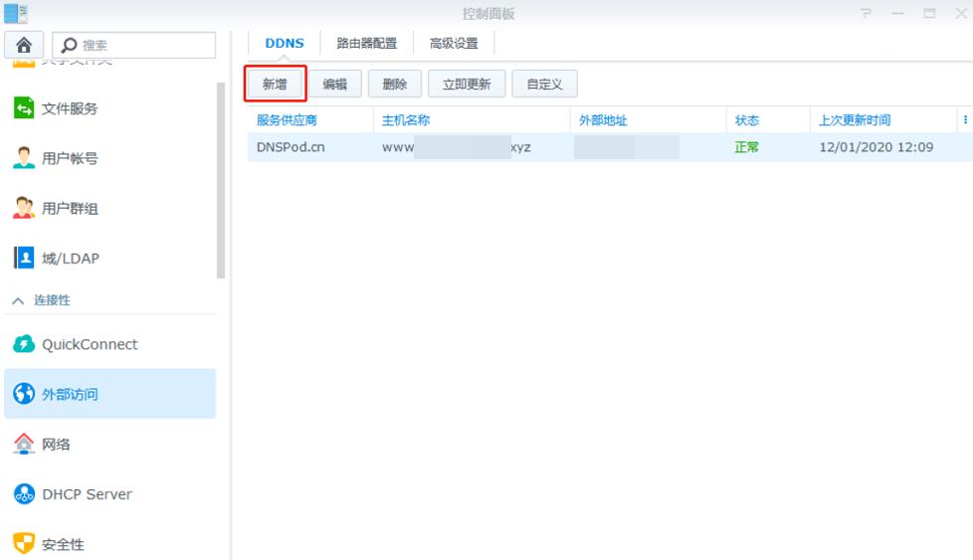Click the Customize (自定义) button

(x=544, y=84)
